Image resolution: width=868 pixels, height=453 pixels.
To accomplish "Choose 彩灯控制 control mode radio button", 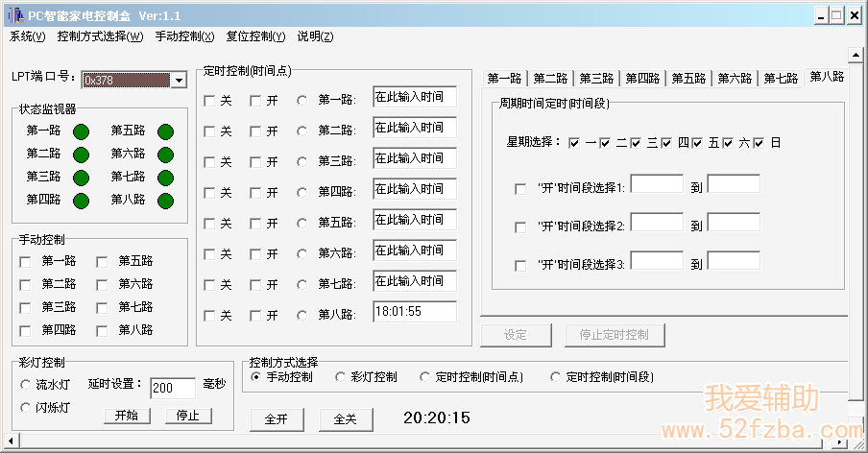I will point(340,376).
